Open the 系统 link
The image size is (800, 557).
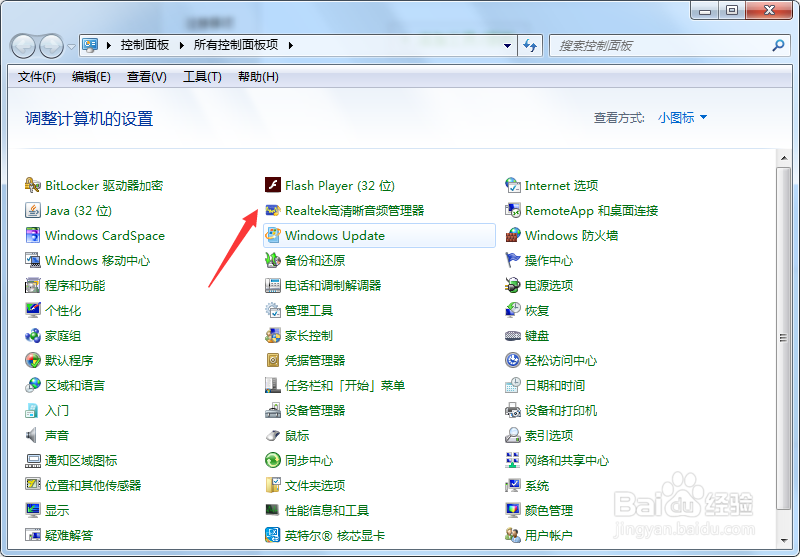(x=537, y=486)
